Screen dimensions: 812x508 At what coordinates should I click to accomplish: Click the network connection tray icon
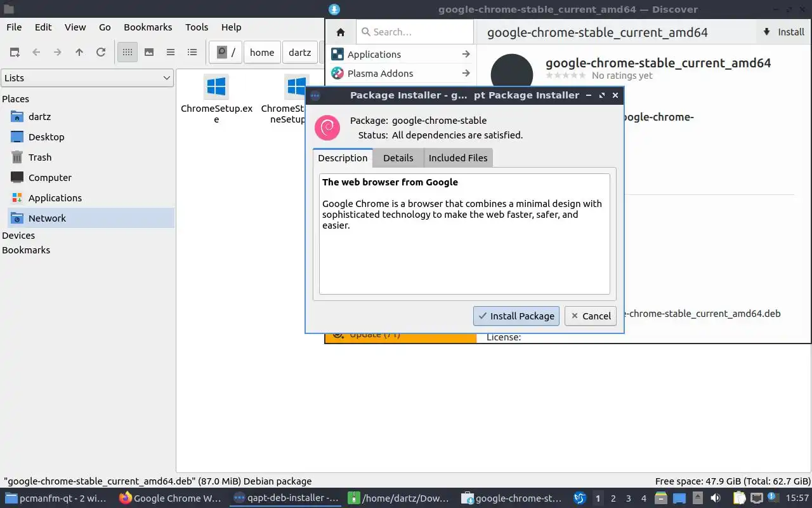(757, 498)
